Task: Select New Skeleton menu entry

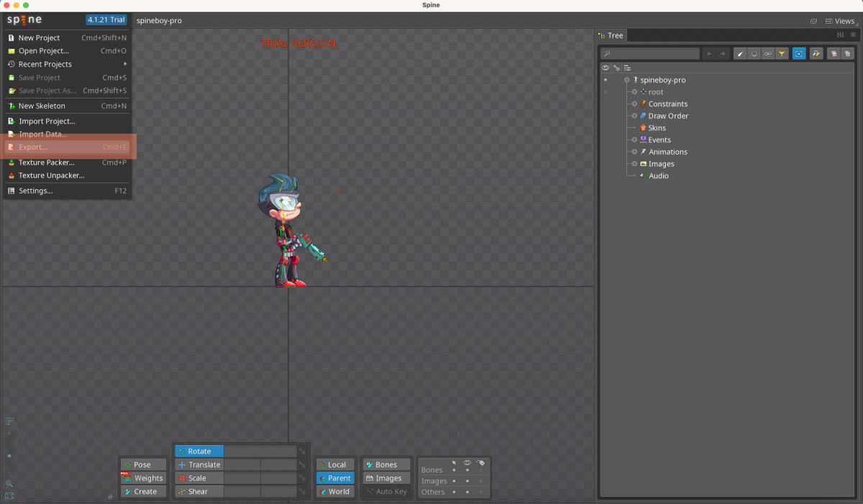Action: (67, 106)
